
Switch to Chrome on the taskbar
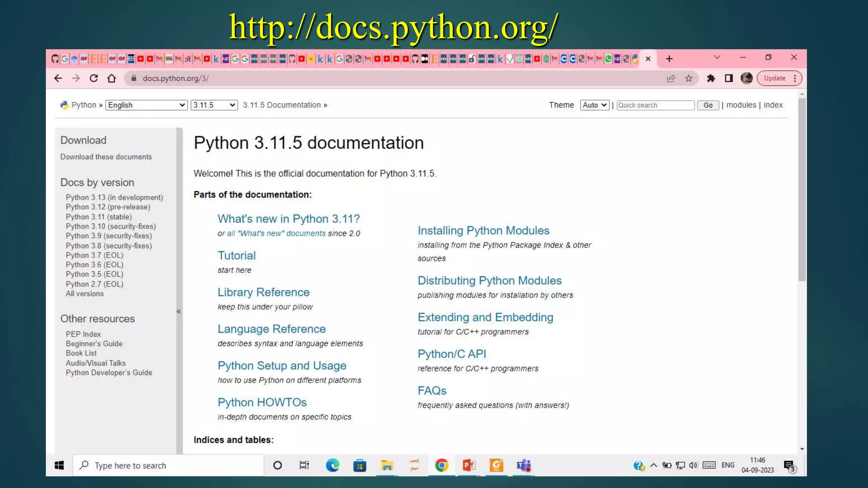click(x=442, y=466)
